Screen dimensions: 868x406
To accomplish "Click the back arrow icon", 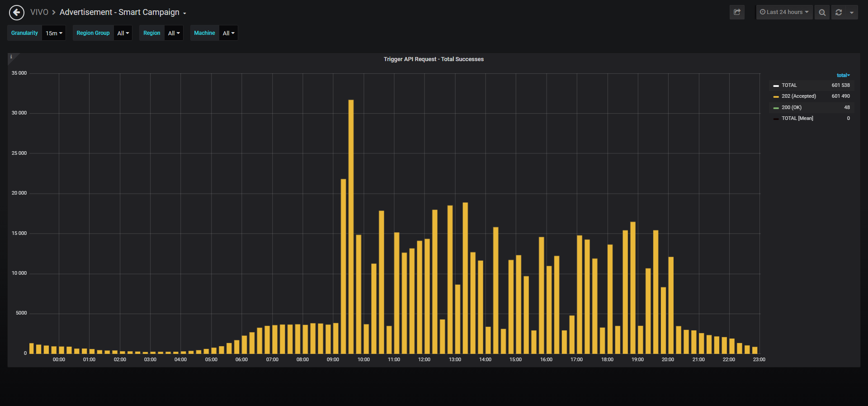I will pyautogui.click(x=17, y=12).
